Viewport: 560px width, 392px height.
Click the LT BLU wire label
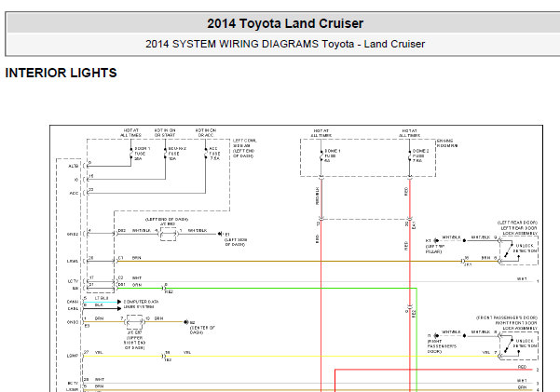pyautogui.click(x=102, y=299)
